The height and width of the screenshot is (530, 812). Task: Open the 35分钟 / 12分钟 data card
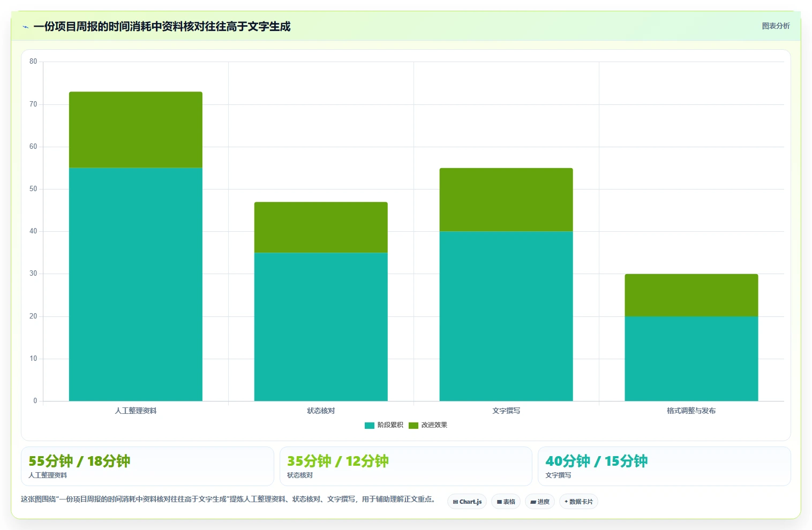(406, 466)
